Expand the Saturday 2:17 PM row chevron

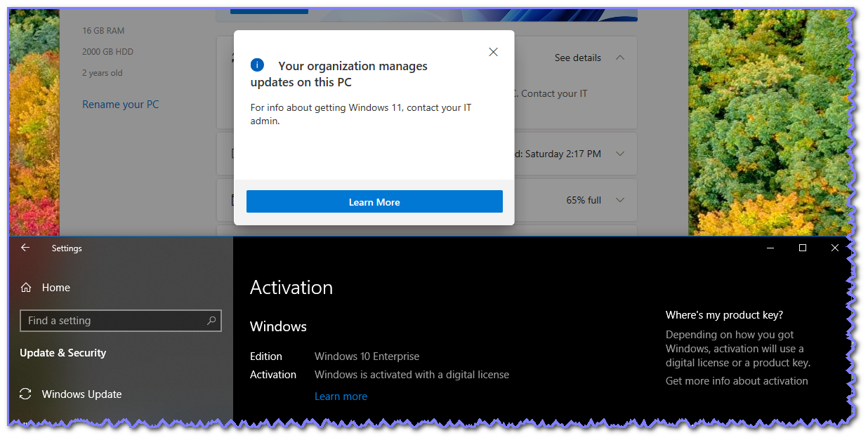point(620,154)
